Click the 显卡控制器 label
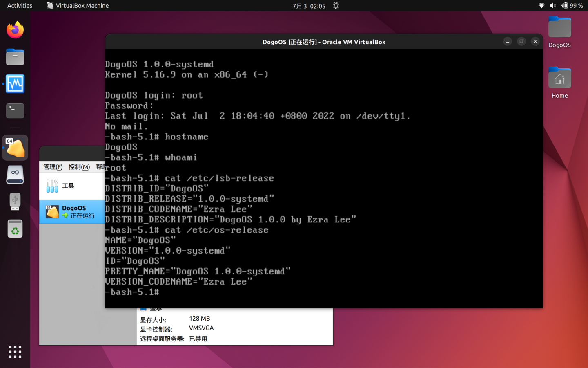Screen dimensions: 588x368 click(156, 329)
